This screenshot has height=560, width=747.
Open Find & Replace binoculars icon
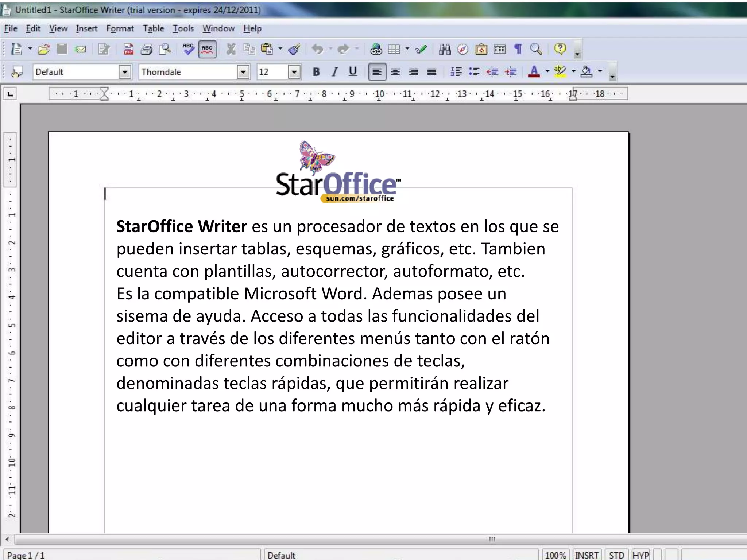445,49
